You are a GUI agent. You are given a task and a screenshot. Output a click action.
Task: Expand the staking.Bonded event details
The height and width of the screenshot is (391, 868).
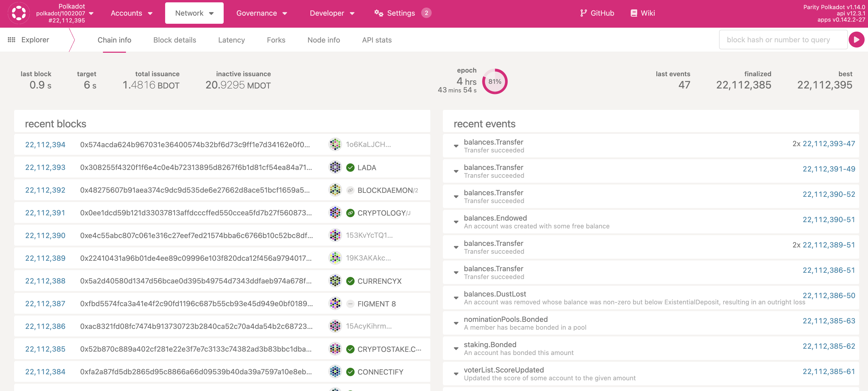pyautogui.click(x=456, y=349)
